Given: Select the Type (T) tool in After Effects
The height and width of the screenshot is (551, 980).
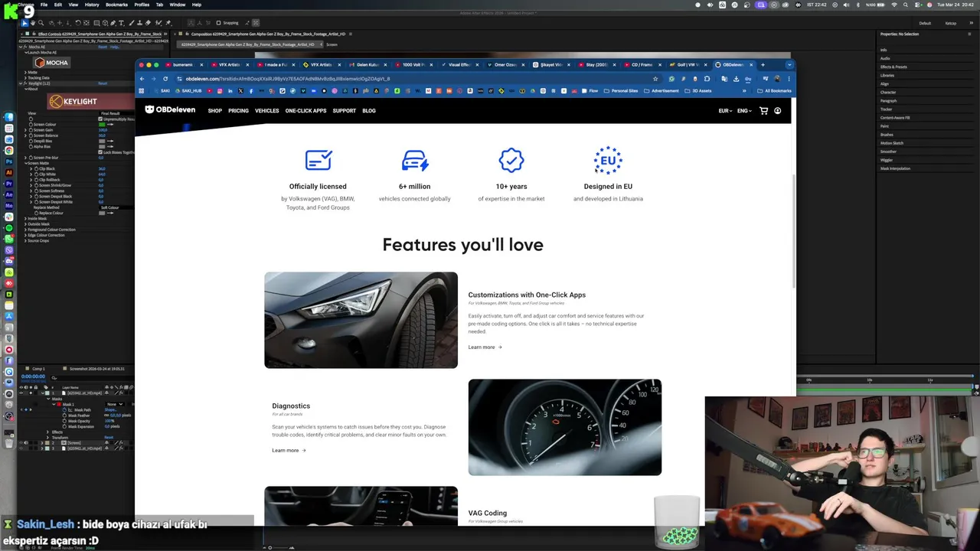Looking at the screenshot, I should (122, 23).
